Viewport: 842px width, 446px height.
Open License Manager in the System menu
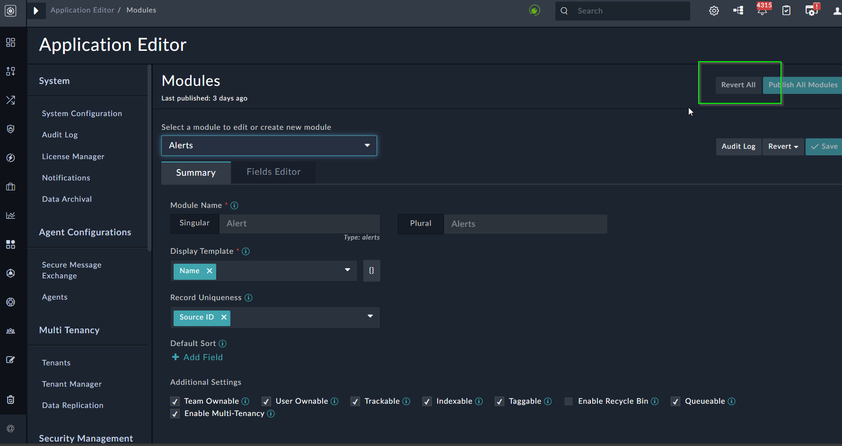coord(73,157)
